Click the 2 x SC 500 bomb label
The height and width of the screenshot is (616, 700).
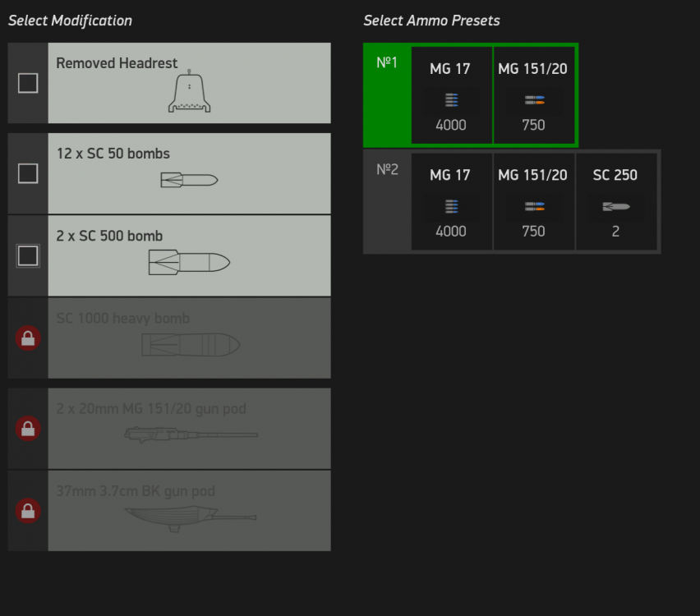[x=109, y=236]
